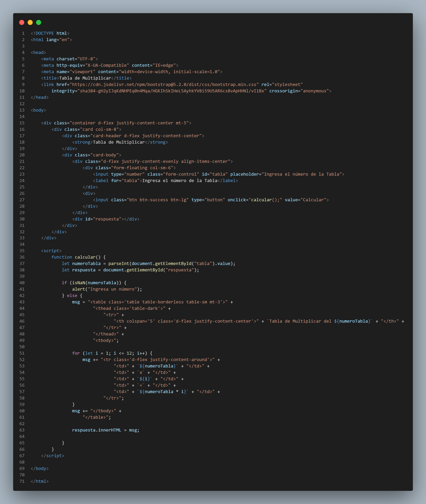Image resolution: width=426 pixels, height=504 pixels.
Task: Click the lang="en" attribute
Action: pos(58,40)
